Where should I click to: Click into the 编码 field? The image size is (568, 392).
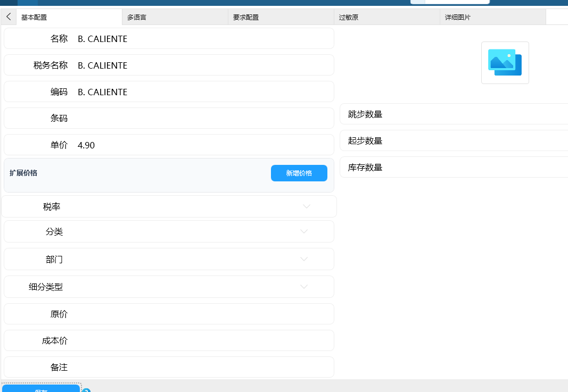pos(169,91)
